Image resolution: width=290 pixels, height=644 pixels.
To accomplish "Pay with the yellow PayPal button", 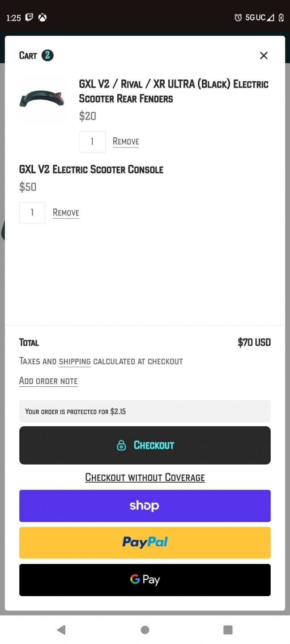I will (145, 542).
